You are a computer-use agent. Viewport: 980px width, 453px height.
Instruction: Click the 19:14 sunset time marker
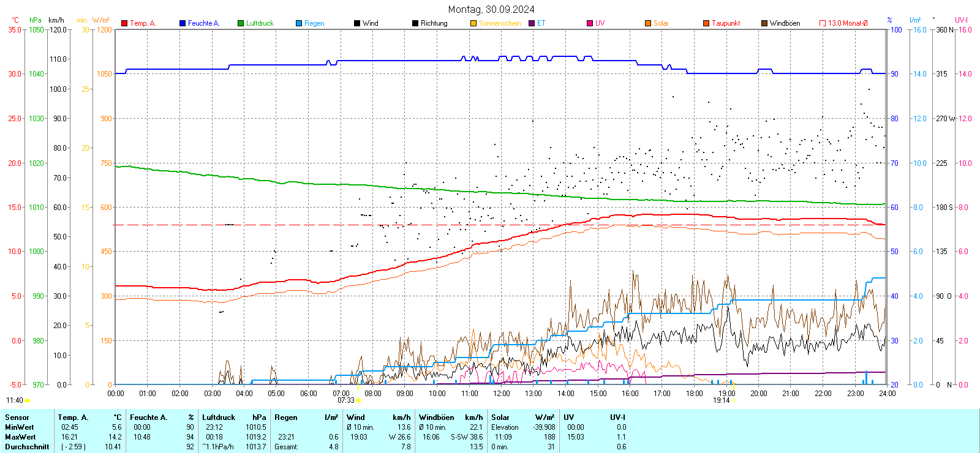pyautogui.click(x=721, y=400)
